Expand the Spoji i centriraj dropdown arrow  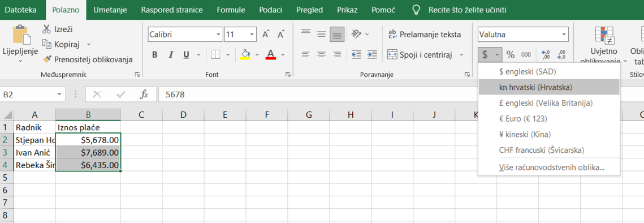[x=461, y=54]
